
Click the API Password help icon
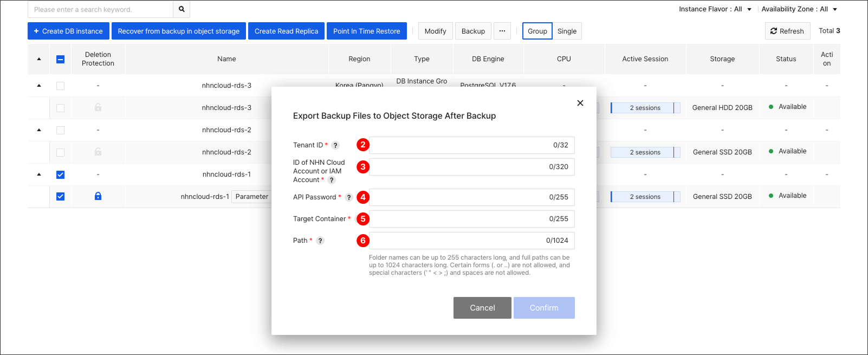tap(349, 197)
